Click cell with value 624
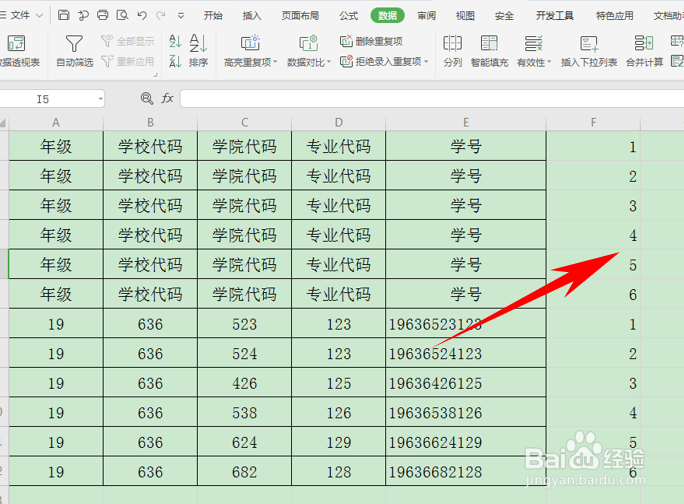684x504 pixels. click(x=244, y=442)
